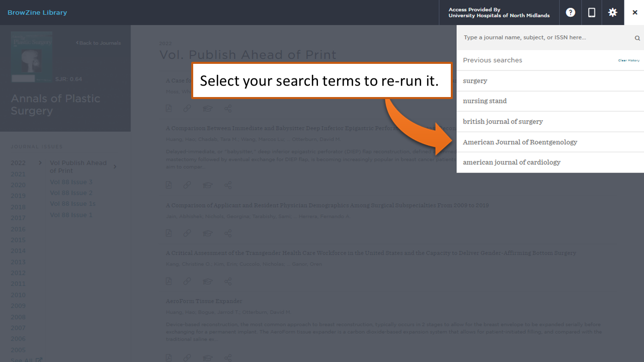644x362 pixels.
Task: Expand chevron next to year 2022
Action: pos(40,163)
